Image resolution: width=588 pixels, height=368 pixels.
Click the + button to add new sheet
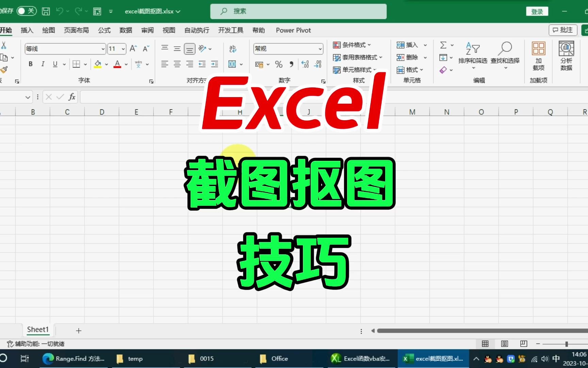point(79,330)
